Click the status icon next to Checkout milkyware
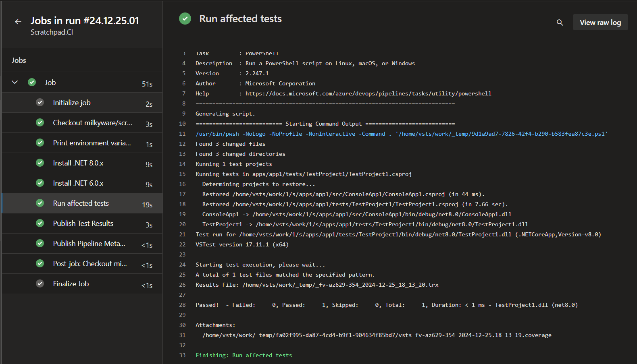 pyautogui.click(x=40, y=122)
